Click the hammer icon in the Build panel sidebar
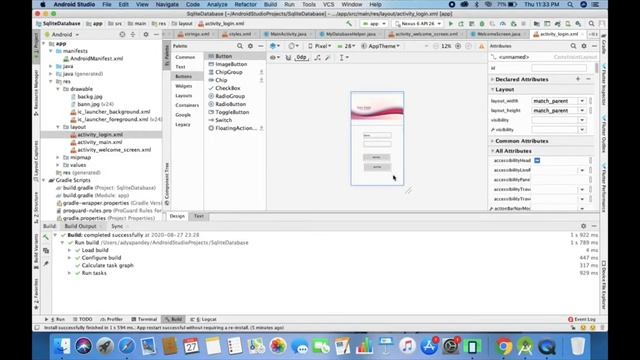 pos(46,237)
